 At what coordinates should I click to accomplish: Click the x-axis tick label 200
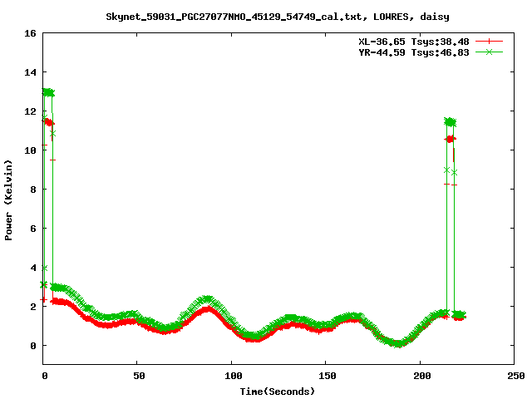tap(421, 376)
